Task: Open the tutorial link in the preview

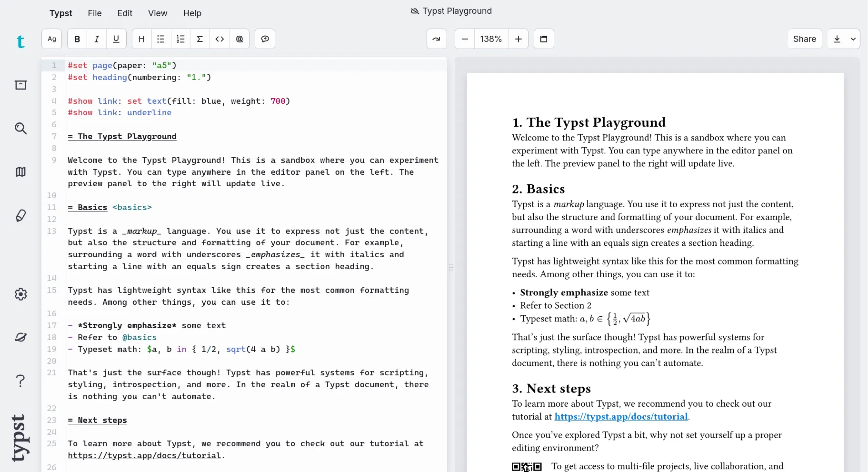Action: coord(621,417)
